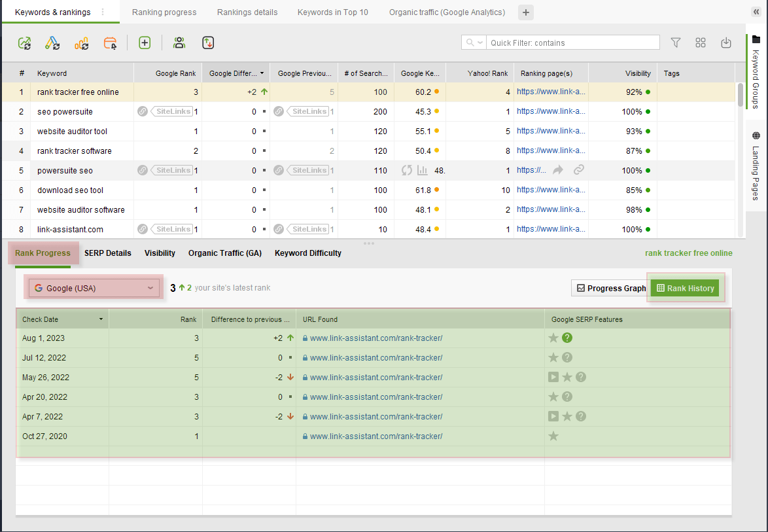Click the bar chart icon in powersuite seo row
The image size is (768, 532).
point(422,170)
